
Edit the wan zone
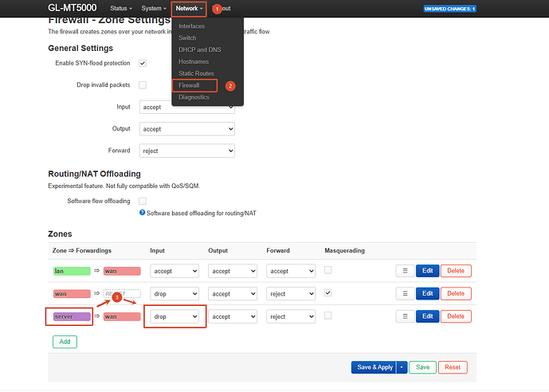tap(428, 294)
